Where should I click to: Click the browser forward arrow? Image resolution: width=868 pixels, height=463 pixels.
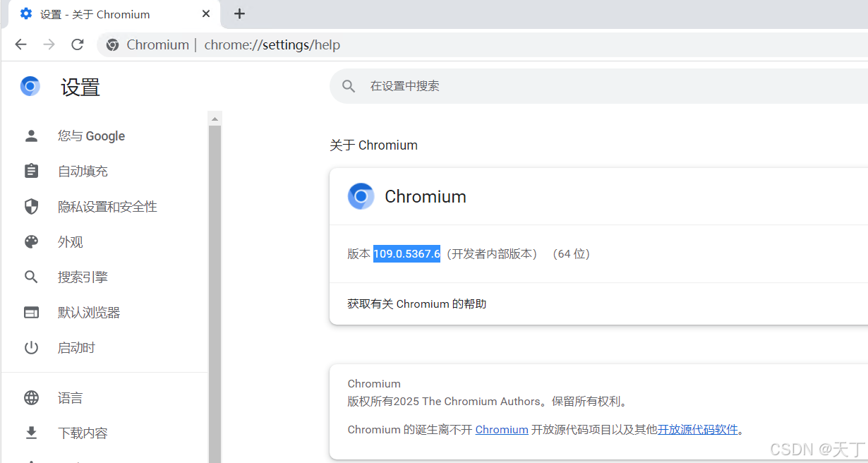pyautogui.click(x=49, y=44)
